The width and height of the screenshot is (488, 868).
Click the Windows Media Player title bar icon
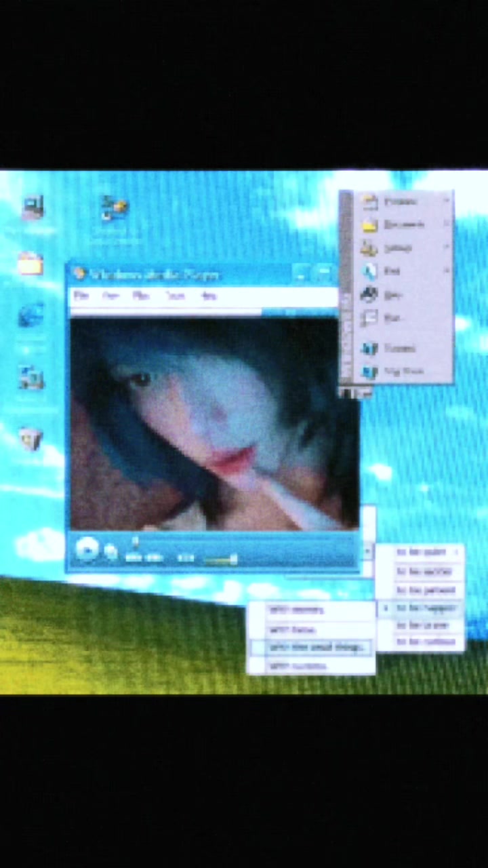(x=80, y=274)
